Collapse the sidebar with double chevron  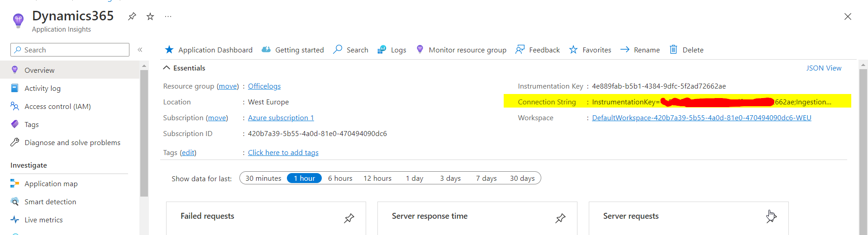[140, 50]
